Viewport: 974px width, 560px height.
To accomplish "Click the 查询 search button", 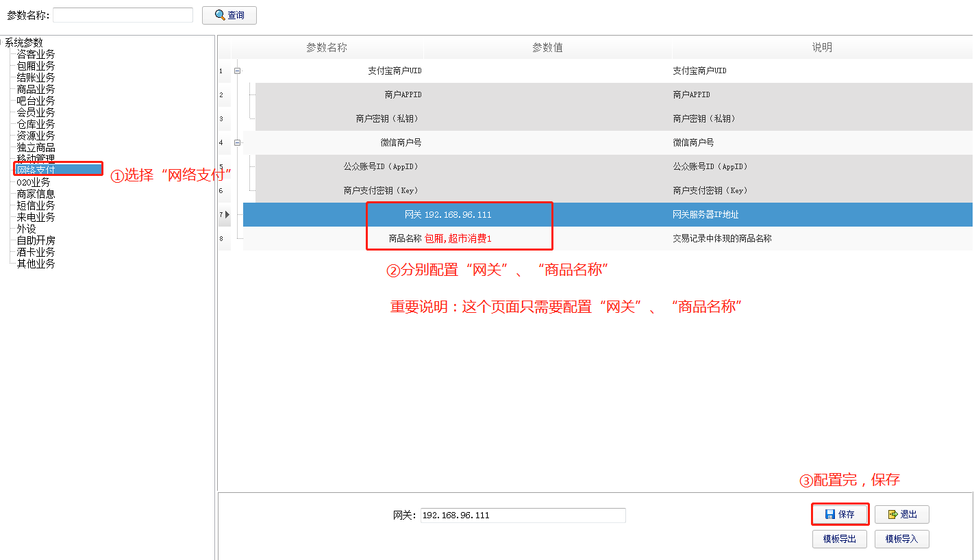I will pyautogui.click(x=229, y=15).
